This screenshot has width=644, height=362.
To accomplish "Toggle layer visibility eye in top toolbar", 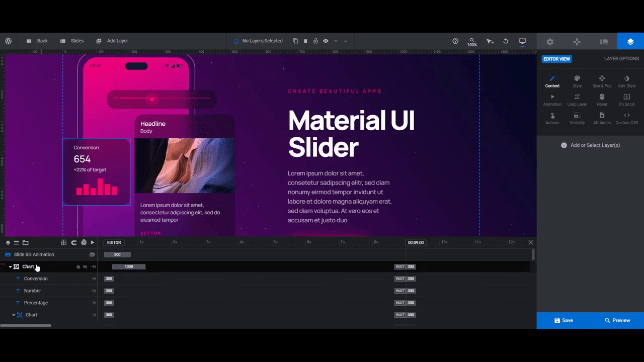I will [326, 41].
